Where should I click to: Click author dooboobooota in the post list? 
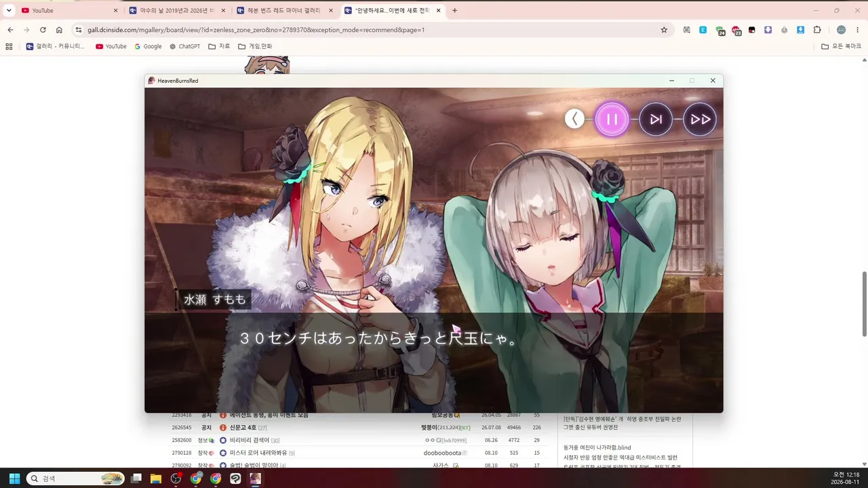tap(442, 453)
